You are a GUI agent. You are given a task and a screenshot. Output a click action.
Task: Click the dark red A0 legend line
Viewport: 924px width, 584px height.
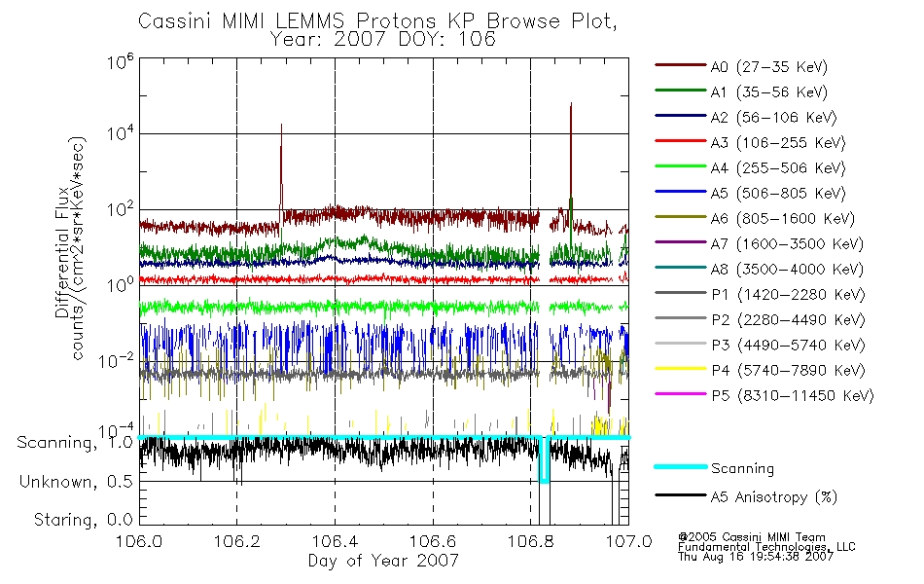coord(680,65)
